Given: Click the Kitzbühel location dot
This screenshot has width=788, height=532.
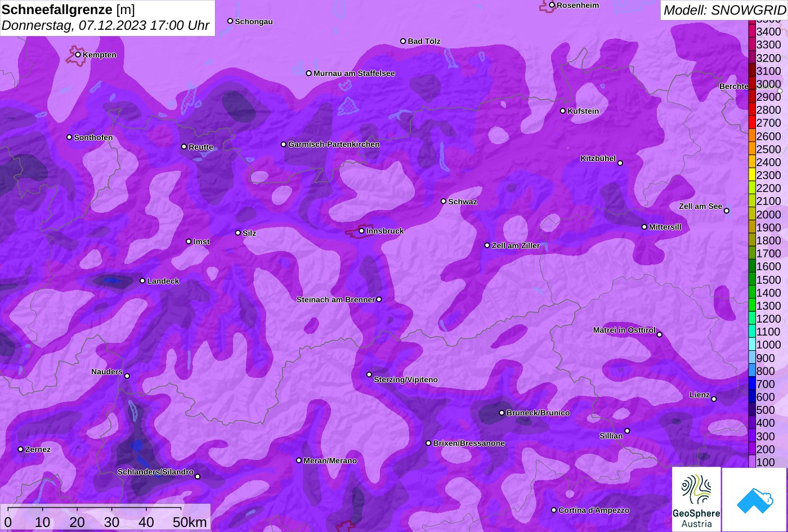Looking at the screenshot, I should tap(620, 163).
